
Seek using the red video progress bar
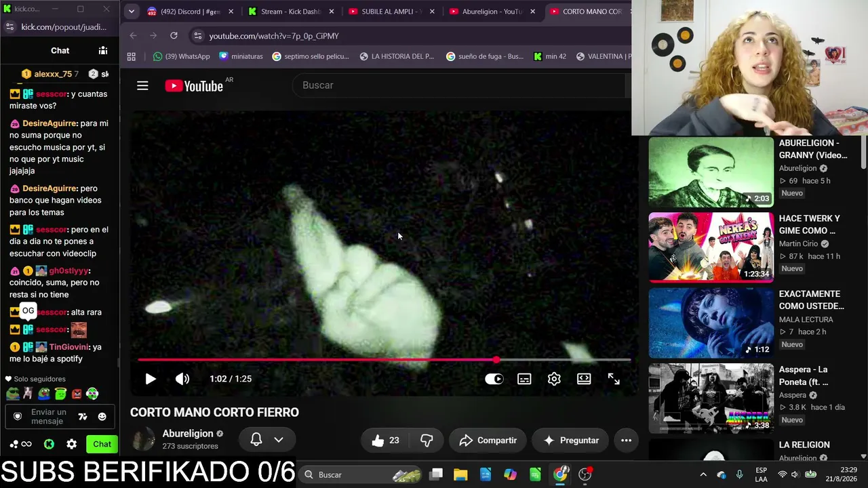(x=384, y=360)
